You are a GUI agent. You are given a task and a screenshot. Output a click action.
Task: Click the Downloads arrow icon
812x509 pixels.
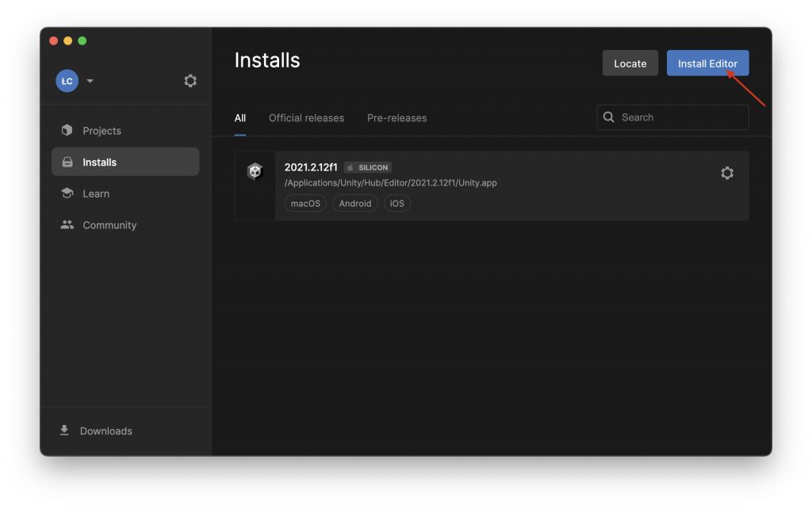pos(64,431)
